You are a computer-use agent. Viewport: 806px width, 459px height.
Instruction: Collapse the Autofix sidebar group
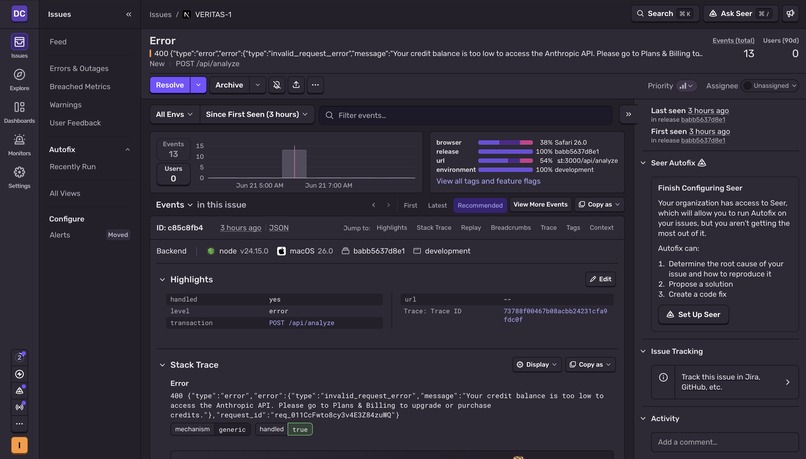tap(127, 150)
